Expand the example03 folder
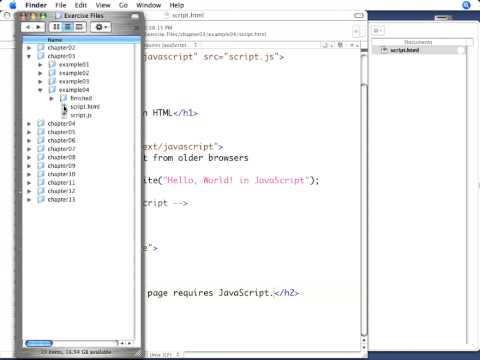The width and height of the screenshot is (480, 360). tap(40, 82)
